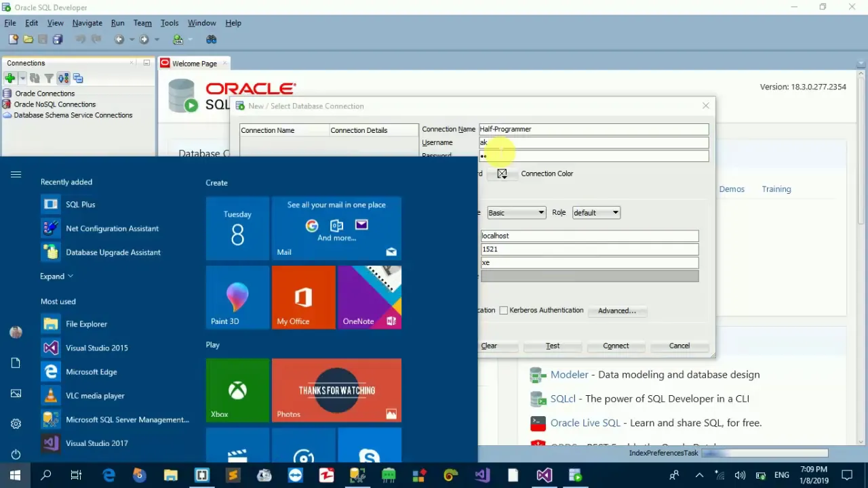868x488 pixels.
Task: Open the Paint 3D tile
Action: [237, 297]
